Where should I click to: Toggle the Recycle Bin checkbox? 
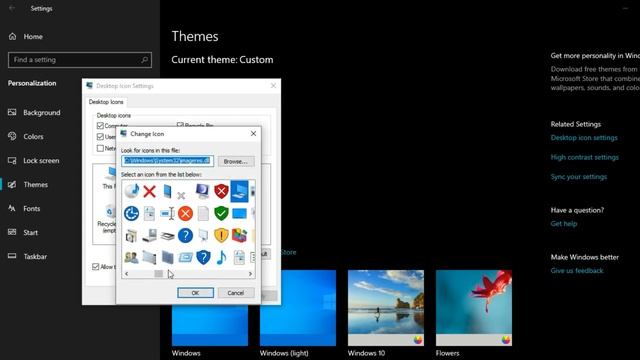180,125
